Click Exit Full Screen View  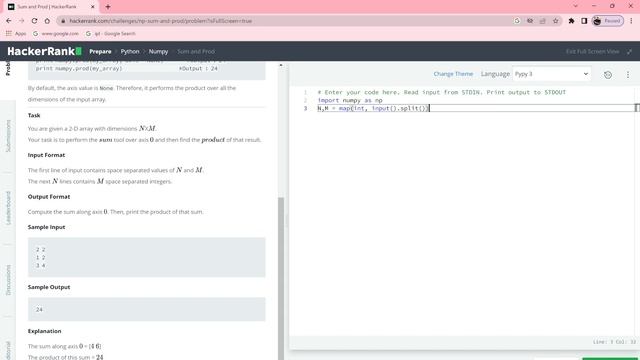tap(592, 51)
